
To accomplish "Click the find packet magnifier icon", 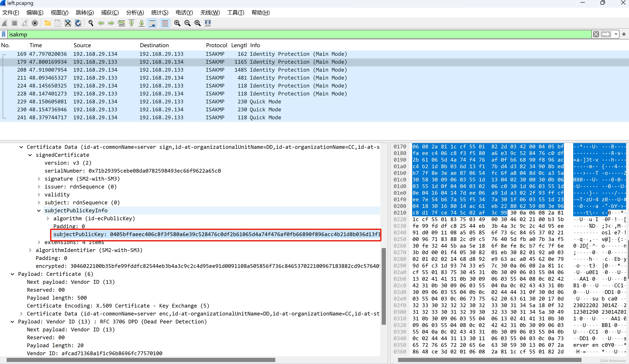I will pyautogui.click(x=91, y=23).
